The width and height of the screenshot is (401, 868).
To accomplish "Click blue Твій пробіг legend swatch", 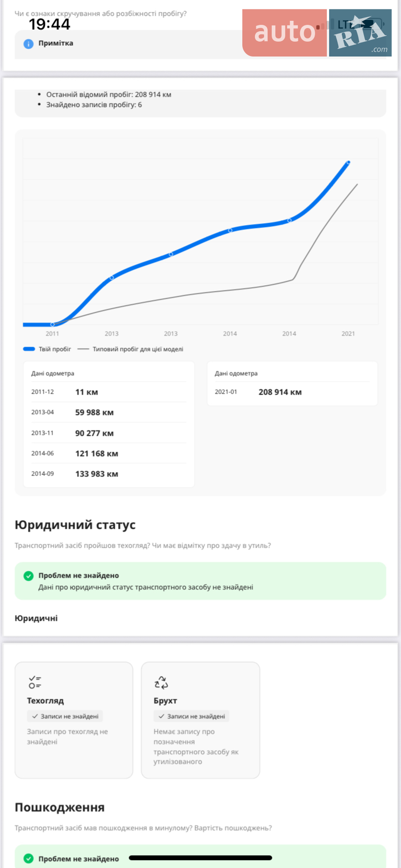I will (x=29, y=349).
